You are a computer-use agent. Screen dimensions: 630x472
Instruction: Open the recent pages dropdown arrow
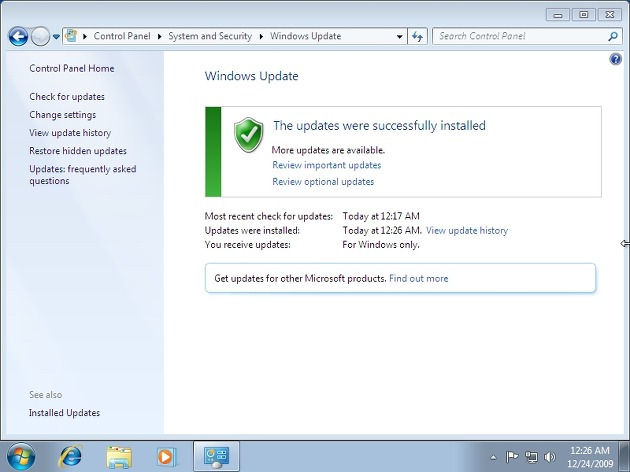tap(56, 37)
